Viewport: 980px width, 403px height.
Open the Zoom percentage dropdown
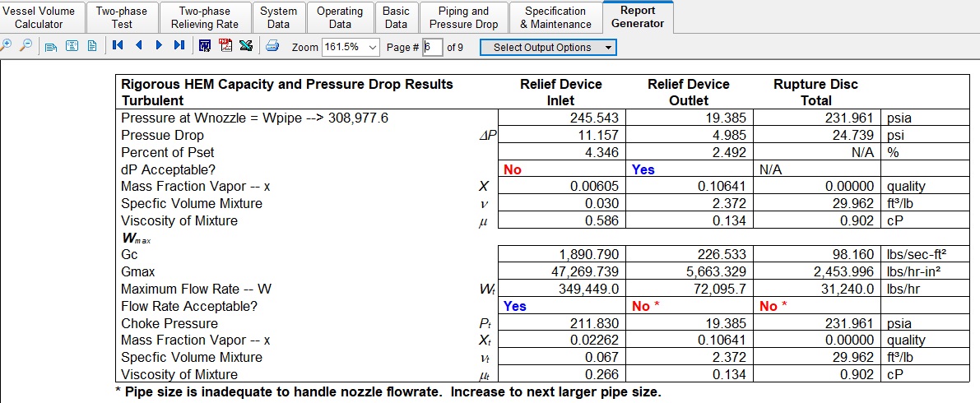point(373,48)
